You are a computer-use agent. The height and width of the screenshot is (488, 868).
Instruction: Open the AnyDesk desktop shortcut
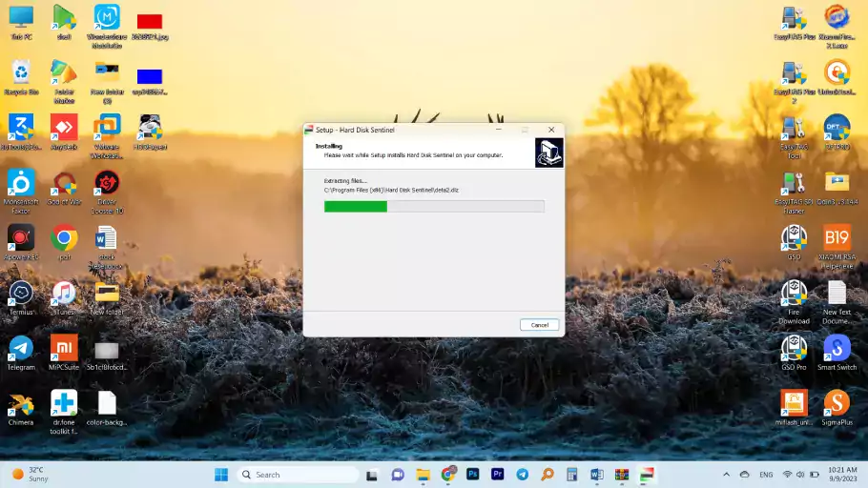point(64,129)
